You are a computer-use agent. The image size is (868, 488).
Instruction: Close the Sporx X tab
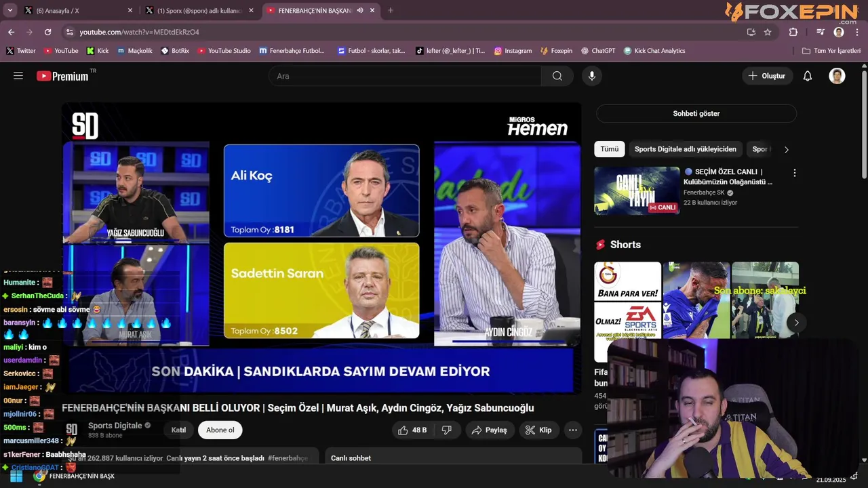[x=251, y=10]
